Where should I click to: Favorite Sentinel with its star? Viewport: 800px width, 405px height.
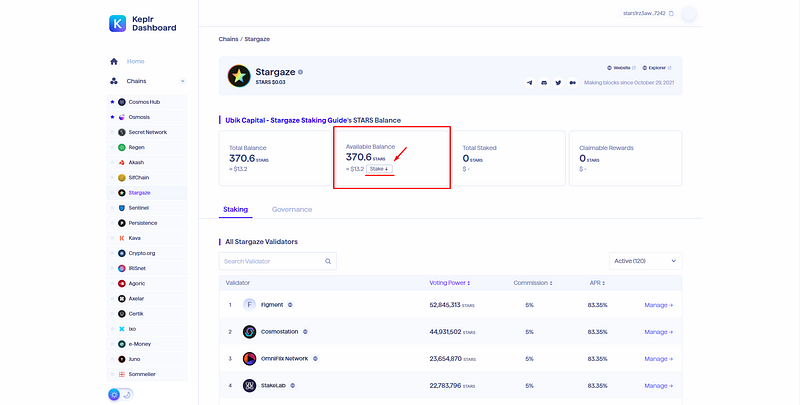(112, 208)
